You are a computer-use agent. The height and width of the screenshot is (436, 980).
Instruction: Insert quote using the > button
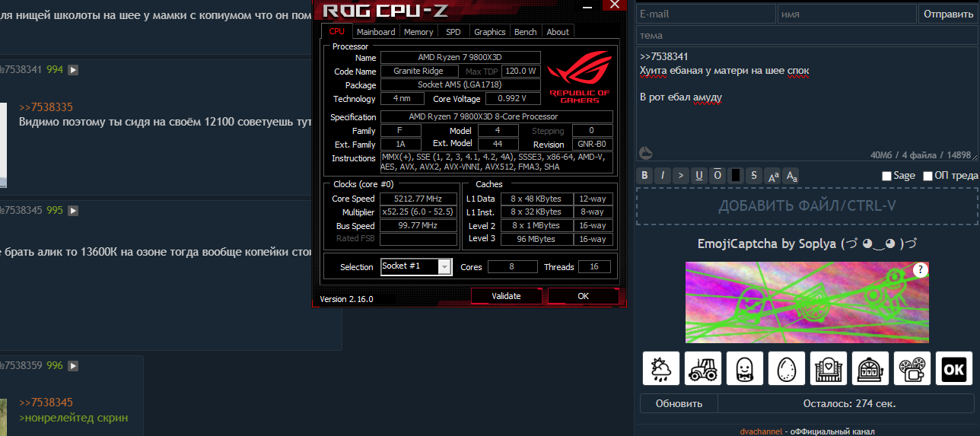[681, 176]
